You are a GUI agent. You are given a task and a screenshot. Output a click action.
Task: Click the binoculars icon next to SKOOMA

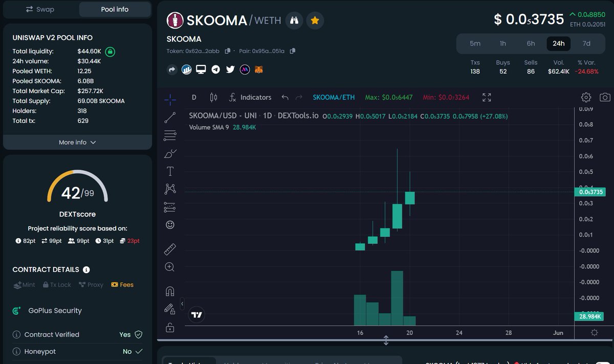click(x=294, y=20)
